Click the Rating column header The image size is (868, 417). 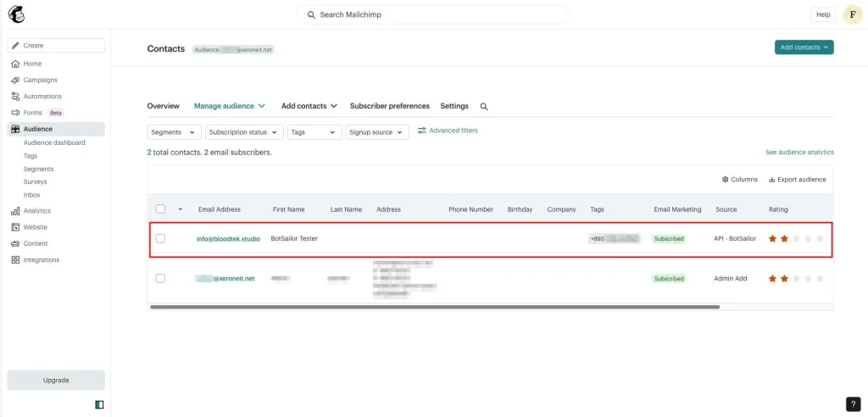[x=778, y=209]
